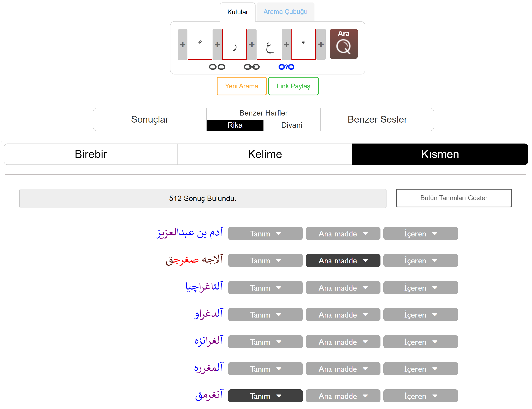Switch to the Arama Çubuğu tab

pyautogui.click(x=285, y=12)
